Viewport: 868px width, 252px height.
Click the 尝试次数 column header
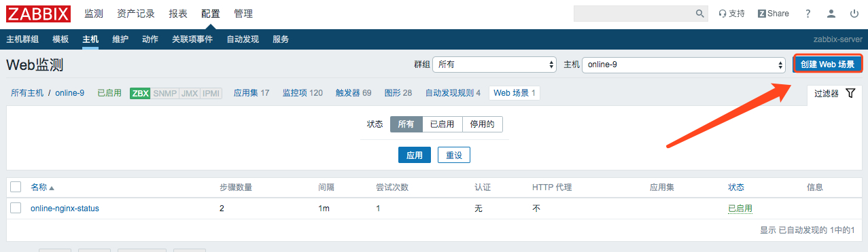tap(392, 187)
